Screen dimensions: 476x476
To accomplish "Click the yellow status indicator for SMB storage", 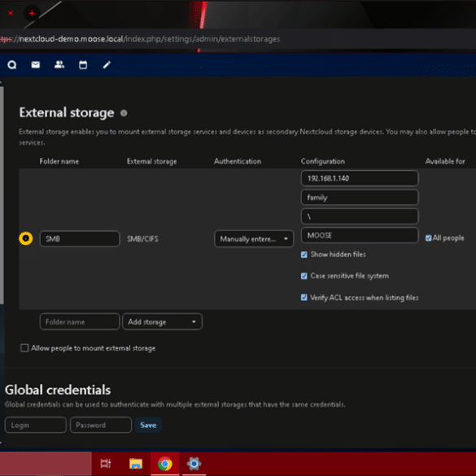I will (26, 238).
